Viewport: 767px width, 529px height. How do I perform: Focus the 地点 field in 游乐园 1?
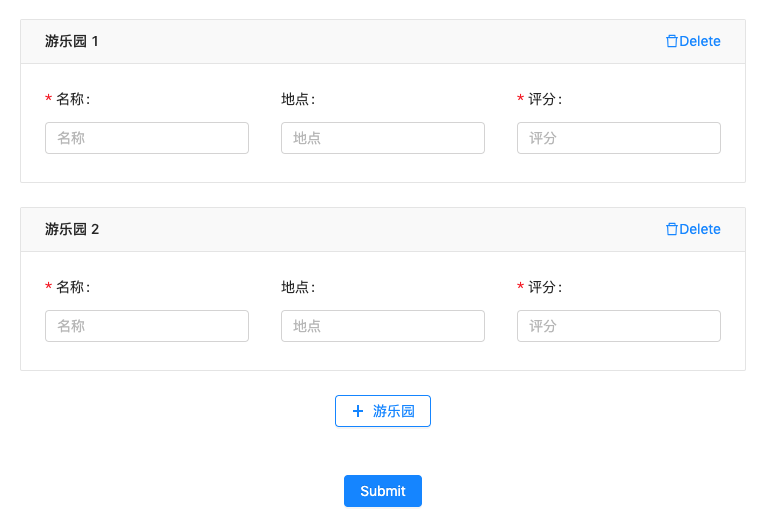point(383,138)
